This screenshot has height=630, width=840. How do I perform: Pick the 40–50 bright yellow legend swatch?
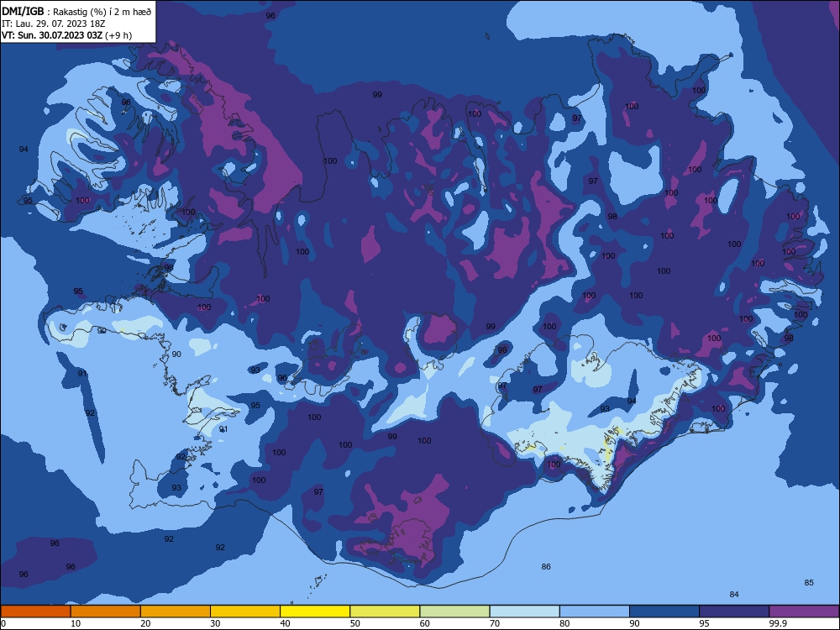[315, 612]
